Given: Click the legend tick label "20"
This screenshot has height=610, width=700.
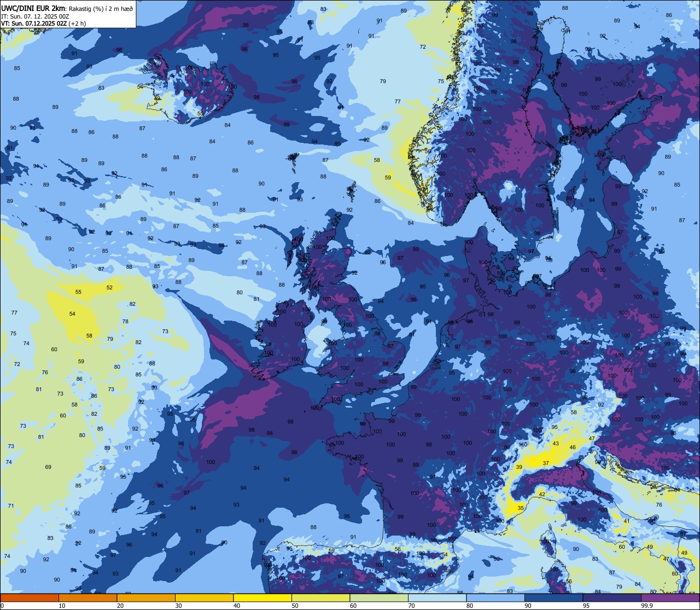Looking at the screenshot, I should pyautogui.click(x=120, y=606).
